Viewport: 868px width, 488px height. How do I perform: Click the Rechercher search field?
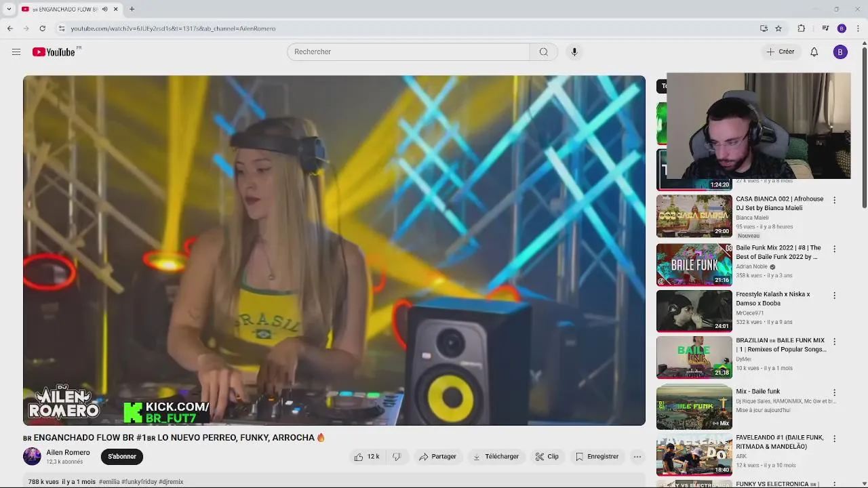pos(408,52)
